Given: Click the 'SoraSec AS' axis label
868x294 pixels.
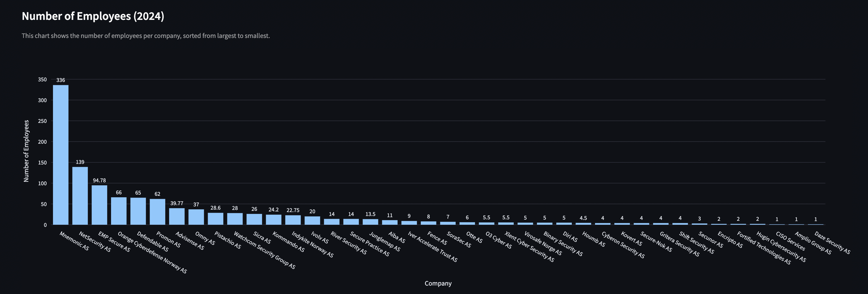Looking at the screenshot, I should click(459, 239).
